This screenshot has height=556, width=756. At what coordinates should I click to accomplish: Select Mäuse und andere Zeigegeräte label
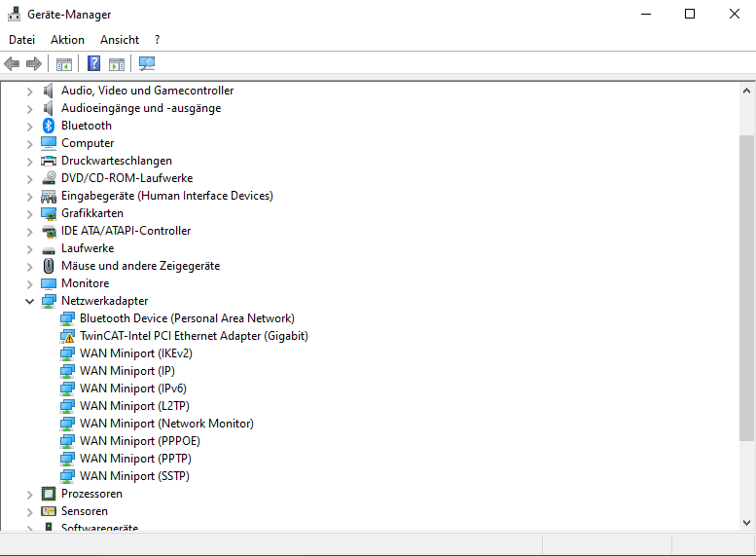click(x=140, y=266)
